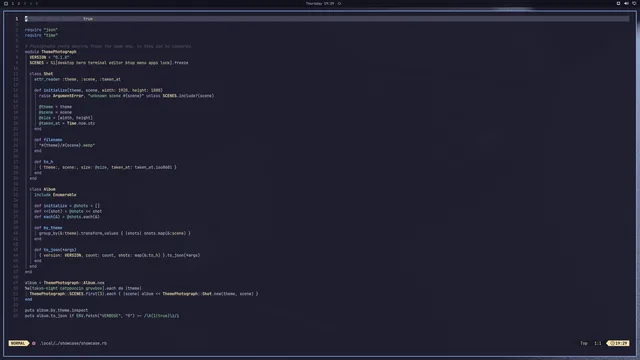640x360 pixels.
Task: Open the tray icon left of volume
Action: click(x=618, y=3)
